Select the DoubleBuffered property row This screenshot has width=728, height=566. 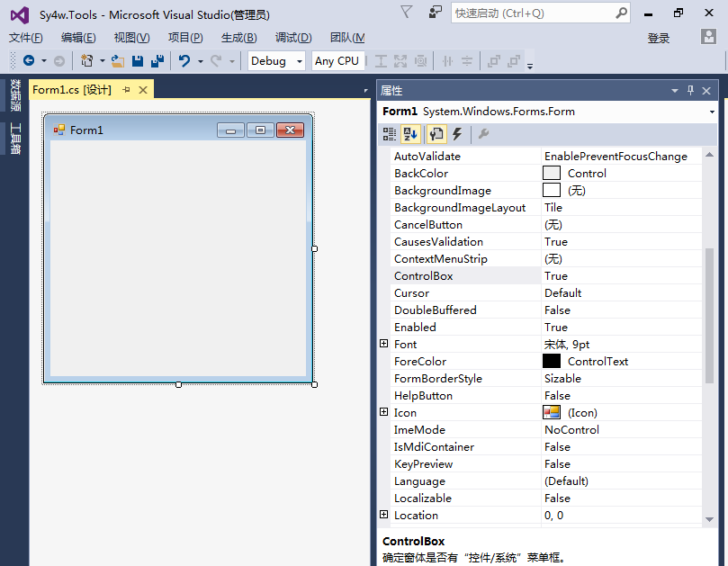(546, 310)
